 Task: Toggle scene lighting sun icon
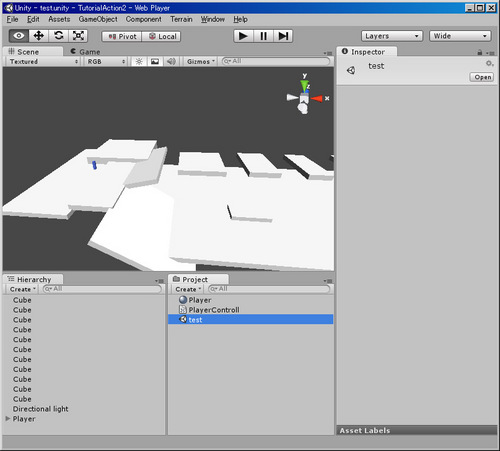[139, 62]
